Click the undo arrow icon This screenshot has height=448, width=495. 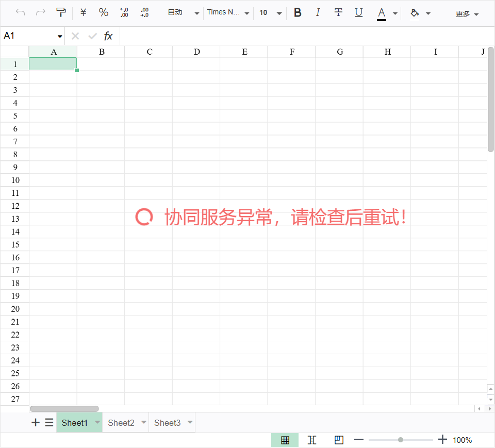pos(20,12)
